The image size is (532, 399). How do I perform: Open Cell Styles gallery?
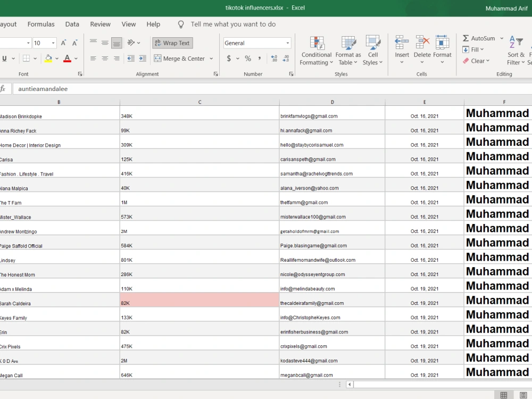pyautogui.click(x=372, y=51)
